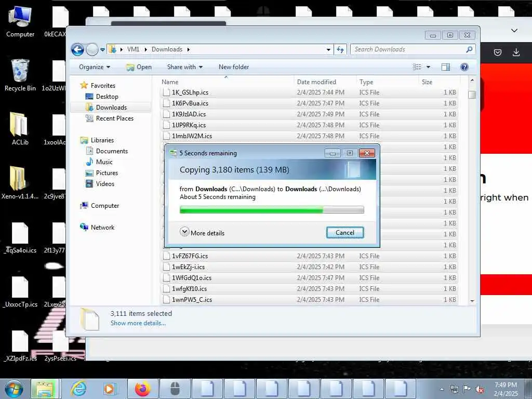Click the Windows Start button

[14, 389]
